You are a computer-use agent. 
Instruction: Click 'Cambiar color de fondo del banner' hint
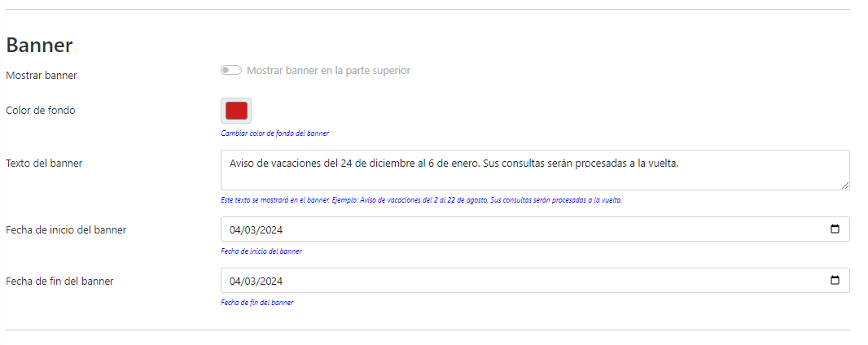click(274, 133)
